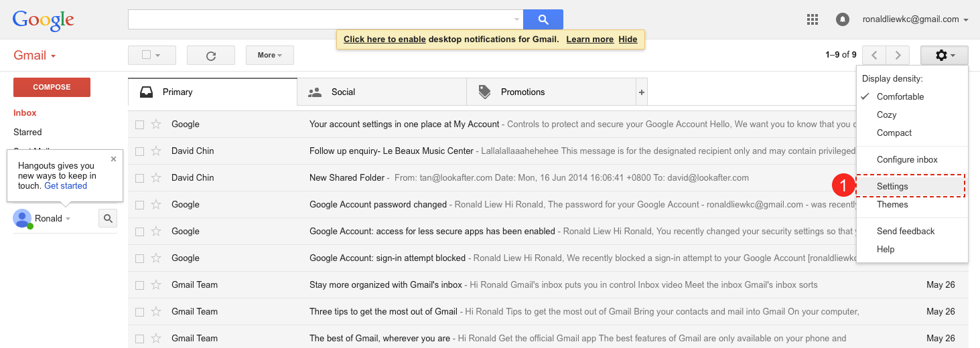
Task: Star the Stay more organized email
Action: tap(156, 285)
